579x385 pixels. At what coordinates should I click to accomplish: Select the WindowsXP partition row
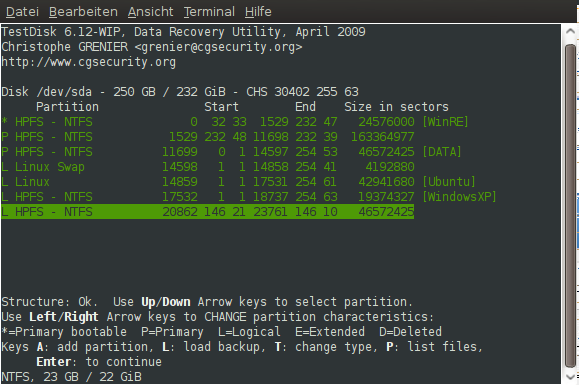click(249, 197)
